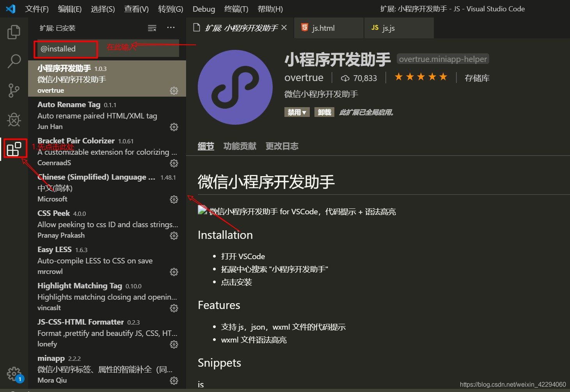
Task: Open the 查看(V) menu
Action: pyautogui.click(x=136, y=9)
